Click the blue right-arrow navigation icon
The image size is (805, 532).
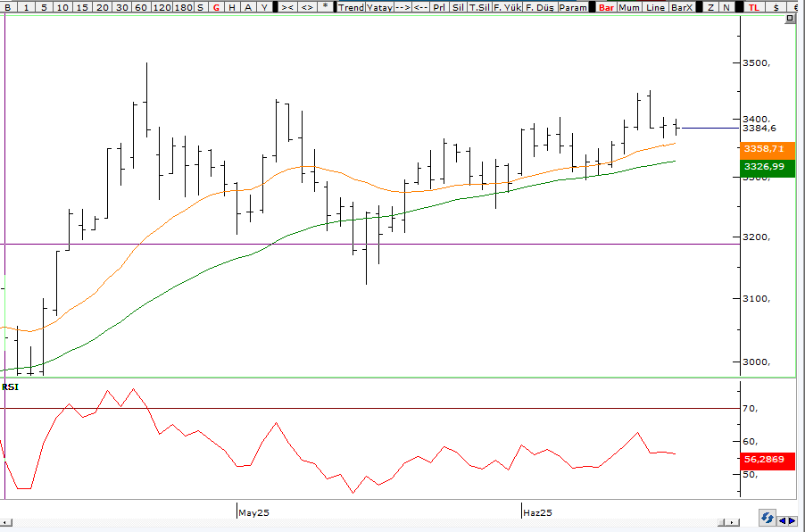coord(793,521)
